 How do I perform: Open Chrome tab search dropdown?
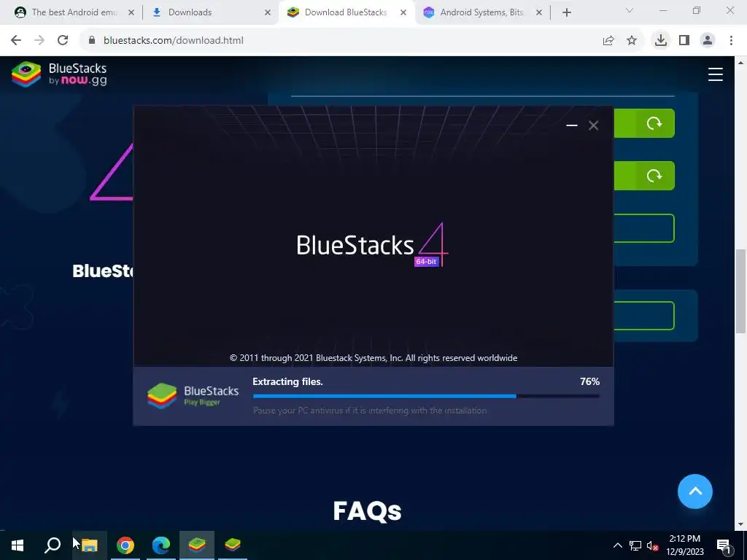pos(630,10)
